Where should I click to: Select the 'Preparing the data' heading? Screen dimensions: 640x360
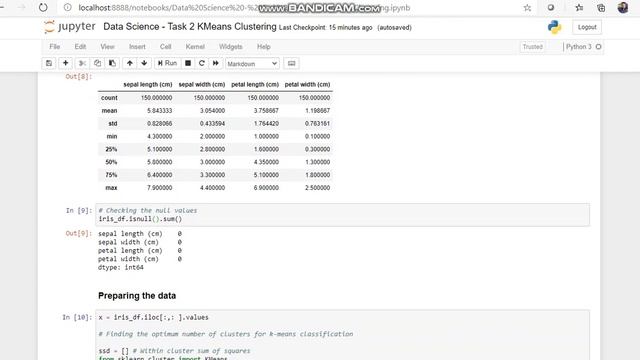tap(137, 296)
